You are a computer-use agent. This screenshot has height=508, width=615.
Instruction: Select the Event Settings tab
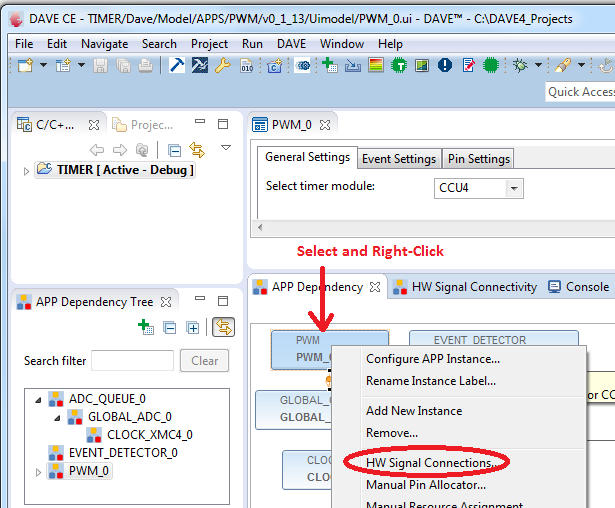(399, 159)
